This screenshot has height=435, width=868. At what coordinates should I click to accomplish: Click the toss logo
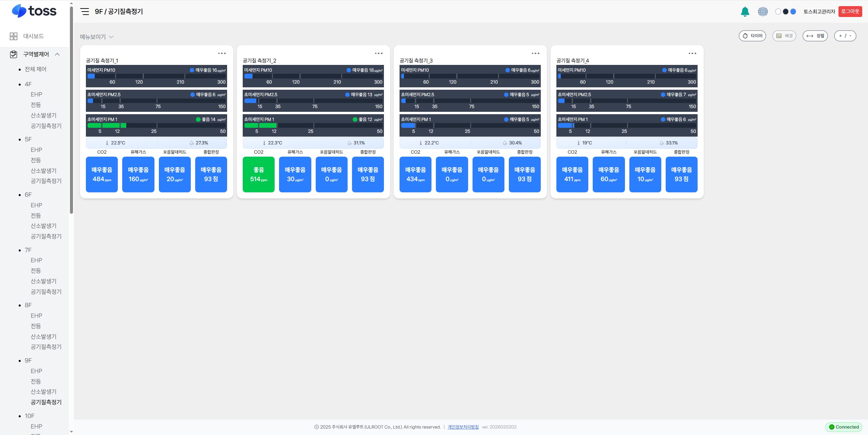point(34,11)
